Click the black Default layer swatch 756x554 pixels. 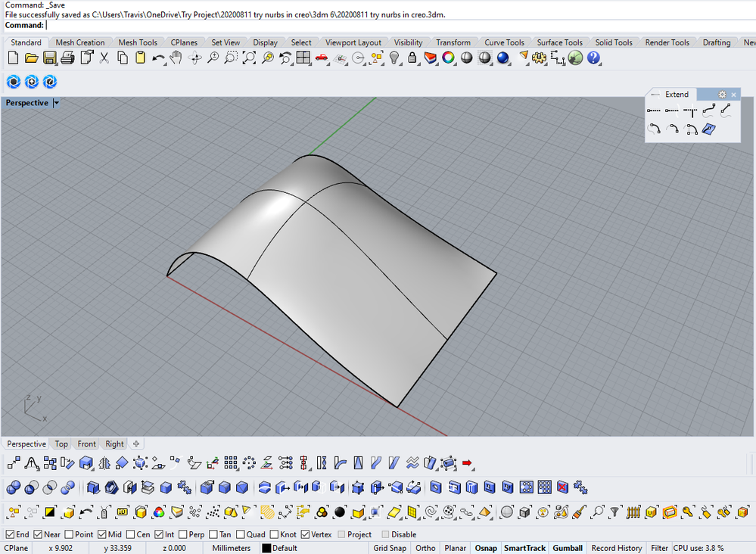tap(266, 548)
